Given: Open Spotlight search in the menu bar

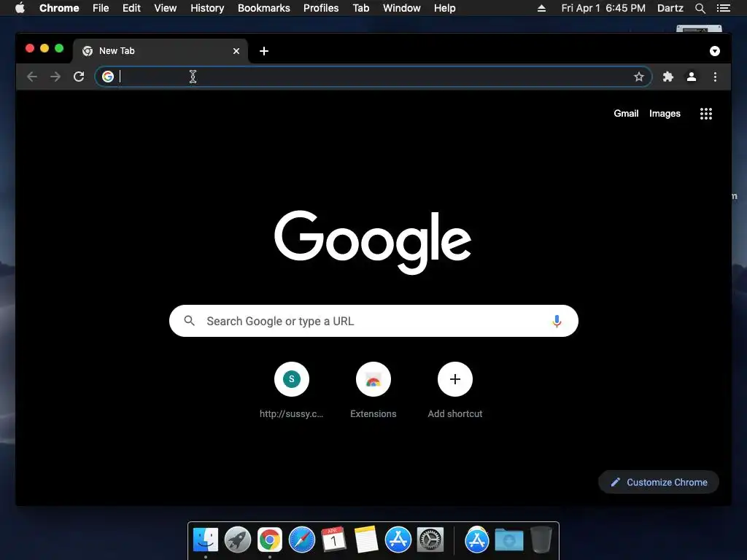Looking at the screenshot, I should pos(700,8).
